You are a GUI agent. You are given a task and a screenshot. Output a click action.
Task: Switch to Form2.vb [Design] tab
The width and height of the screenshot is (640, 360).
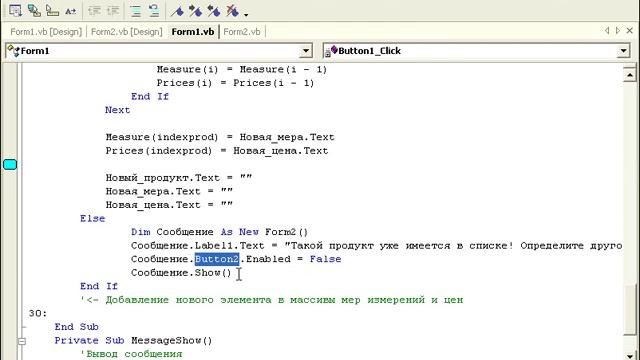tap(127, 32)
